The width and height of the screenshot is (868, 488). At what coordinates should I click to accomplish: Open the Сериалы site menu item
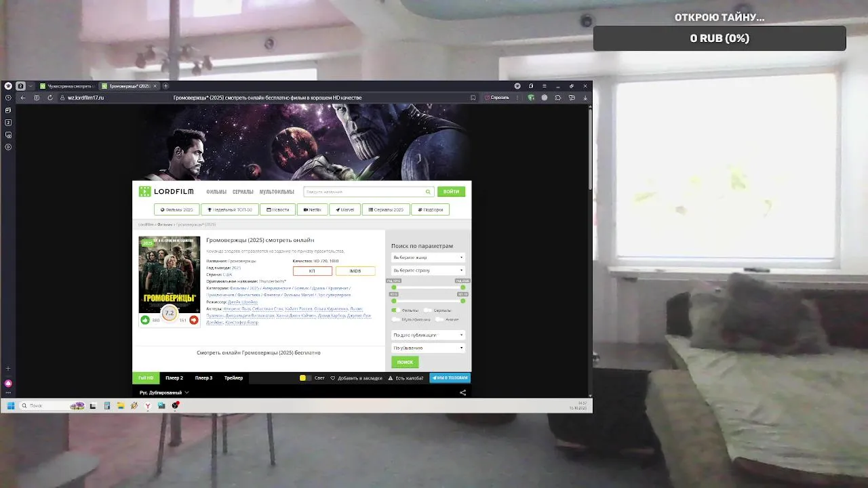click(x=243, y=192)
